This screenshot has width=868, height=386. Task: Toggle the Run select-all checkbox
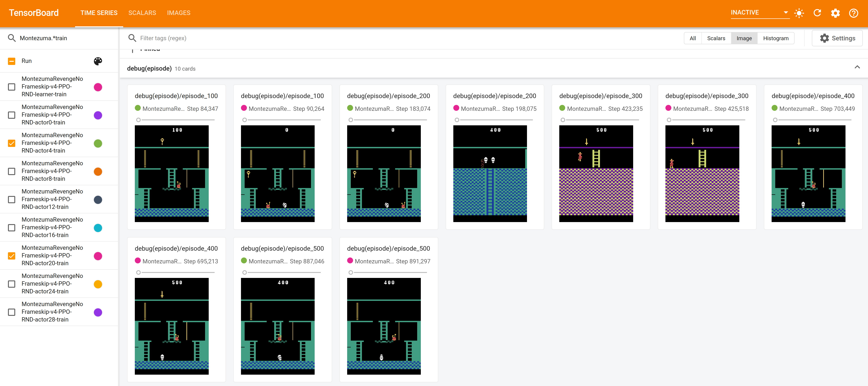11,61
